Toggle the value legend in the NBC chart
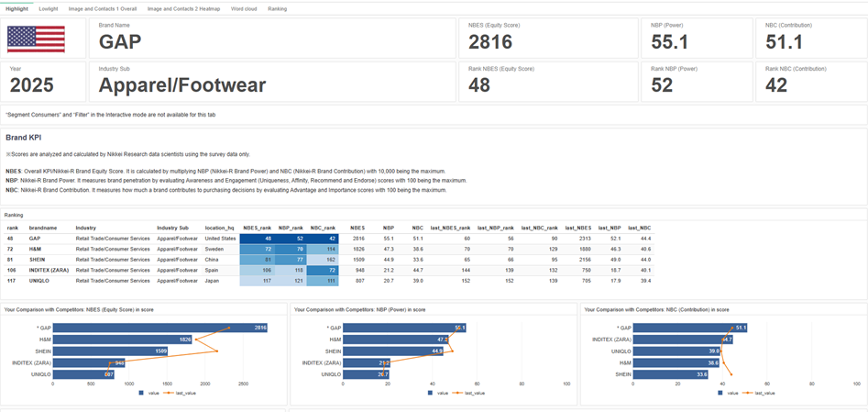868x412 pixels. coord(727,392)
